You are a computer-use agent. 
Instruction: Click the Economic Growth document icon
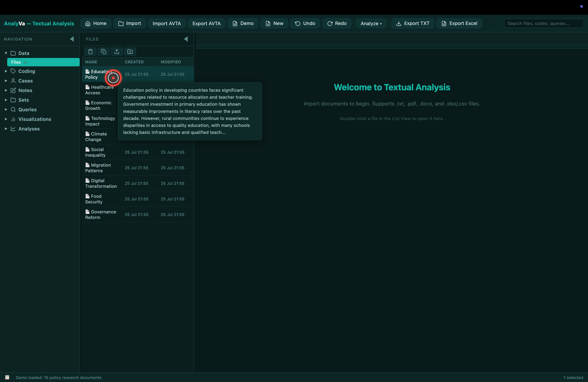[87, 102]
